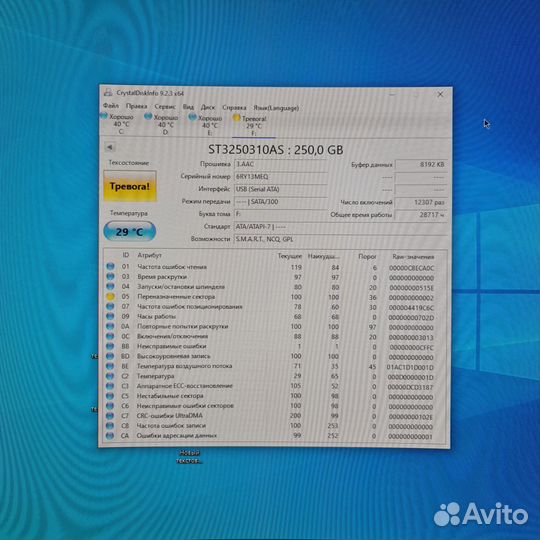The image size is (540, 540).
Task: Click status icon for 03 Время раскрутки
Action: pos(110,276)
